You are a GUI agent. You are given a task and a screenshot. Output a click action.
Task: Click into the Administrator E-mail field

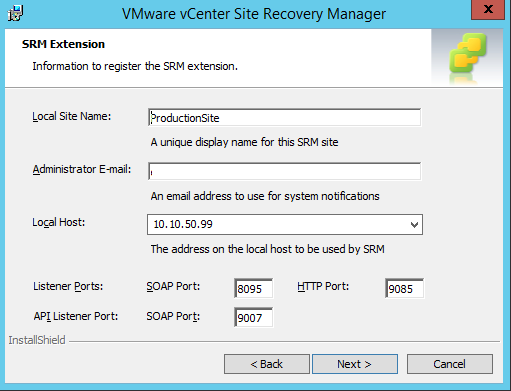(284, 171)
